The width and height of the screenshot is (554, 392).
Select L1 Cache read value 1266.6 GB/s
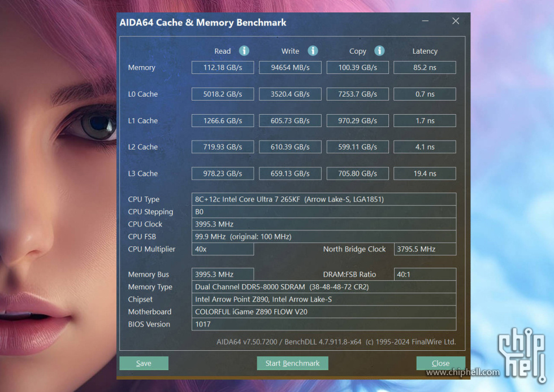(223, 120)
